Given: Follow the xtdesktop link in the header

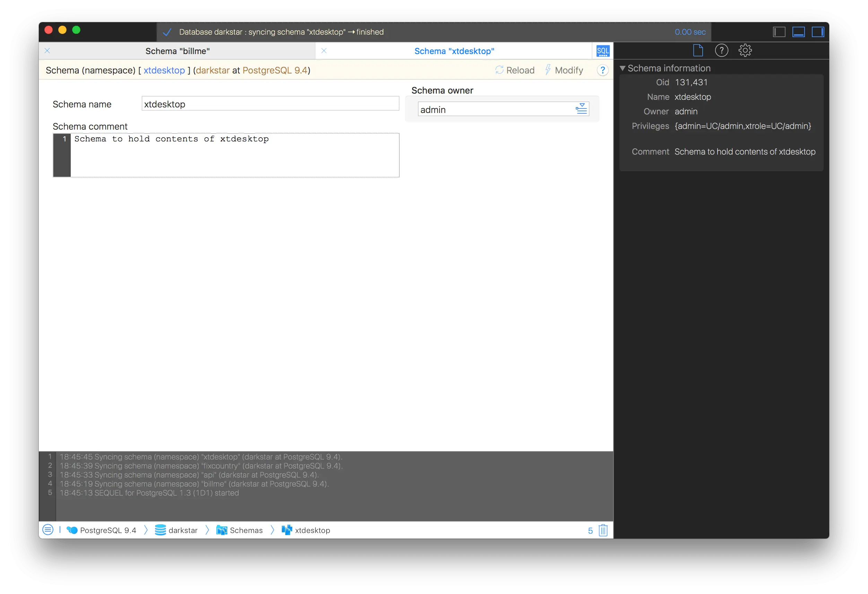Looking at the screenshot, I should point(164,70).
